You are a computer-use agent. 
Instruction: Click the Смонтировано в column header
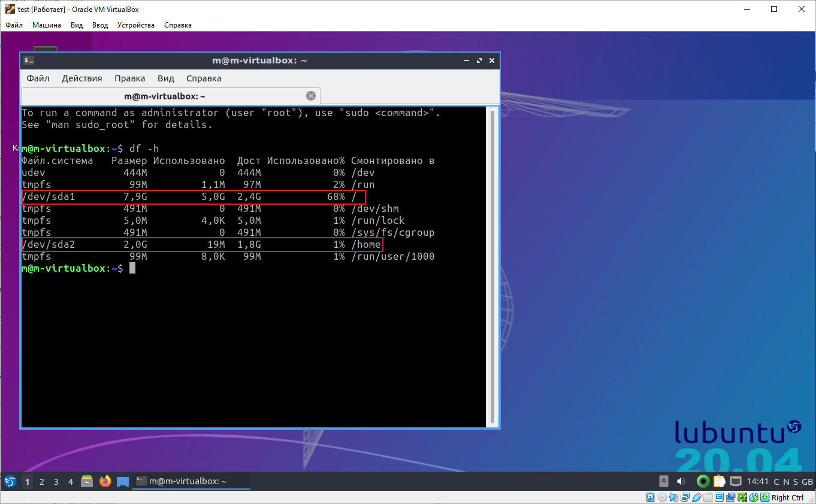393,160
